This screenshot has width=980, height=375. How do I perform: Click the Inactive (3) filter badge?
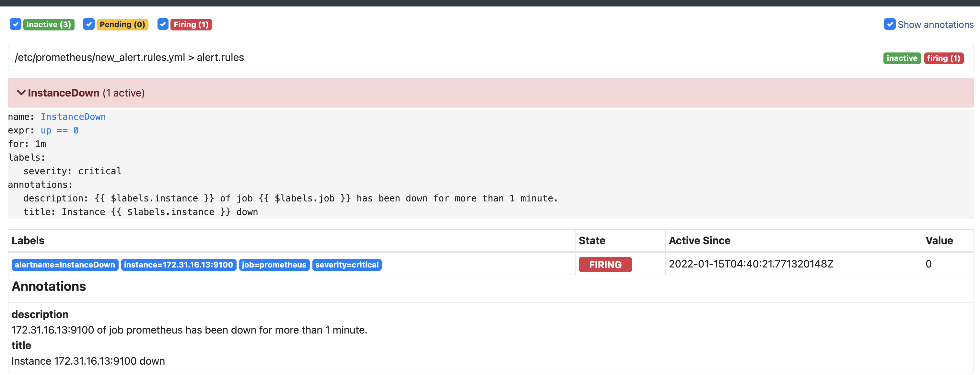point(48,24)
